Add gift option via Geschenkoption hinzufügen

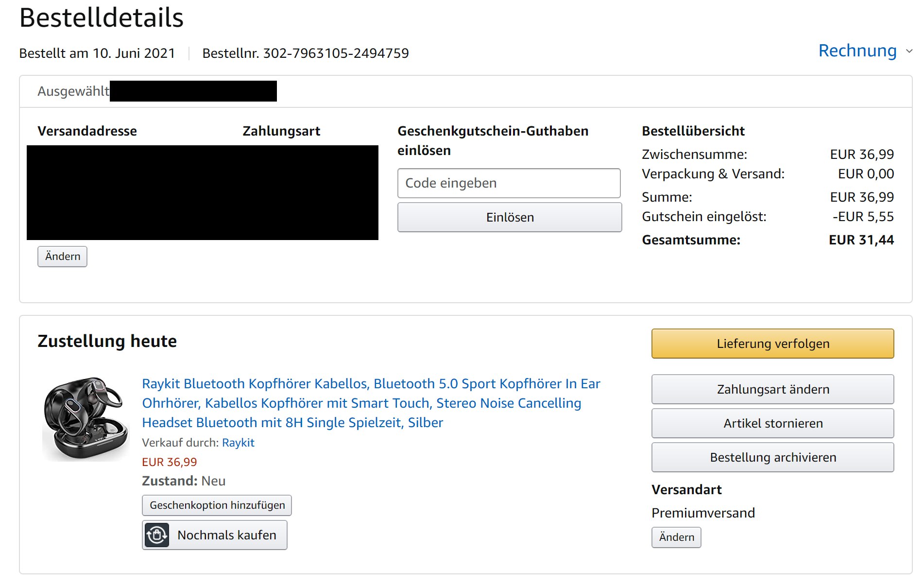point(217,505)
